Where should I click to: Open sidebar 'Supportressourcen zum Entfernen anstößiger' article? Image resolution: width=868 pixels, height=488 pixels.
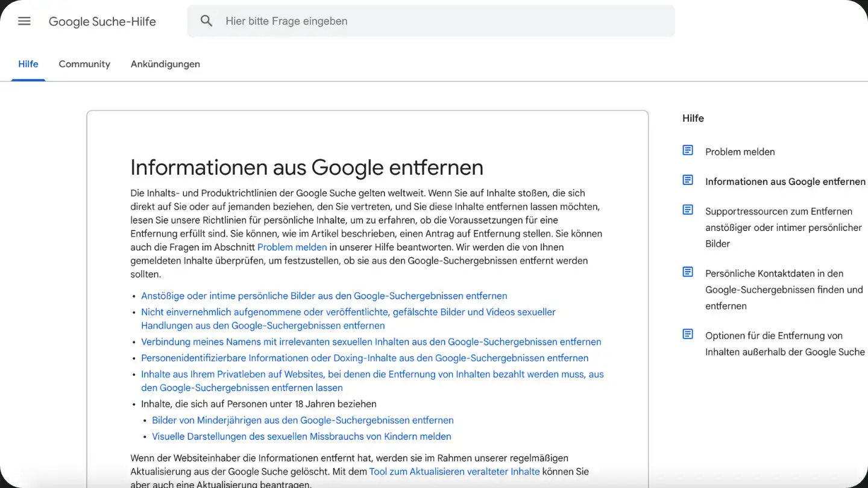coord(784,228)
